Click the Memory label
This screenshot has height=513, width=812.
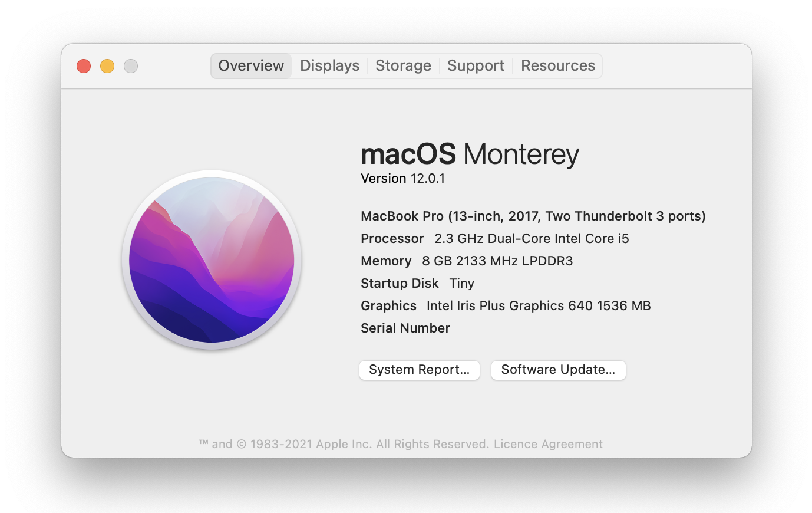[386, 261]
